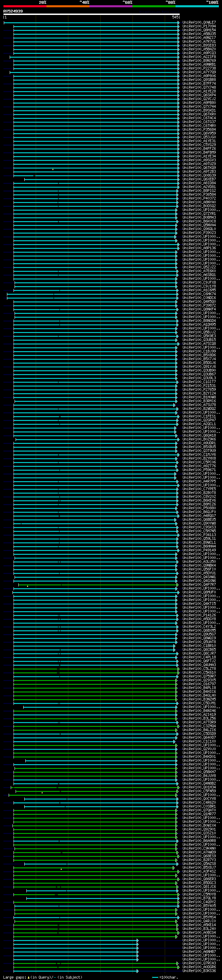Select the UniRef100_P39872 label
Viewport: 222px width, 980px height.
pyautogui.click(x=199, y=305)
